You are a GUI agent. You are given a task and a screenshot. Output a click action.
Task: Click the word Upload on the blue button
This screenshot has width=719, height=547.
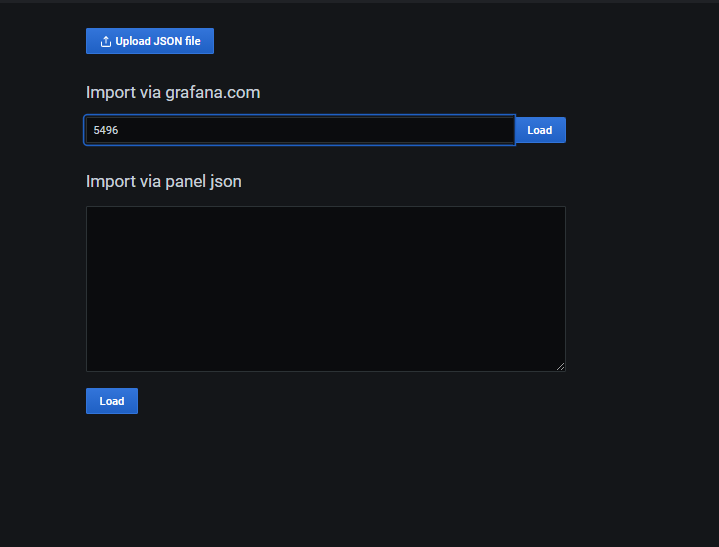click(133, 41)
